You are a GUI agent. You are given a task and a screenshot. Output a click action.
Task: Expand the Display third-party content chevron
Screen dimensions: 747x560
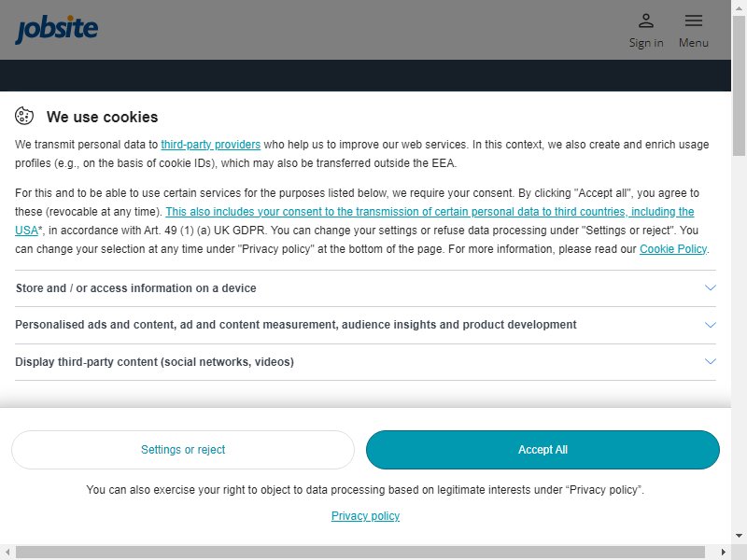click(x=711, y=361)
